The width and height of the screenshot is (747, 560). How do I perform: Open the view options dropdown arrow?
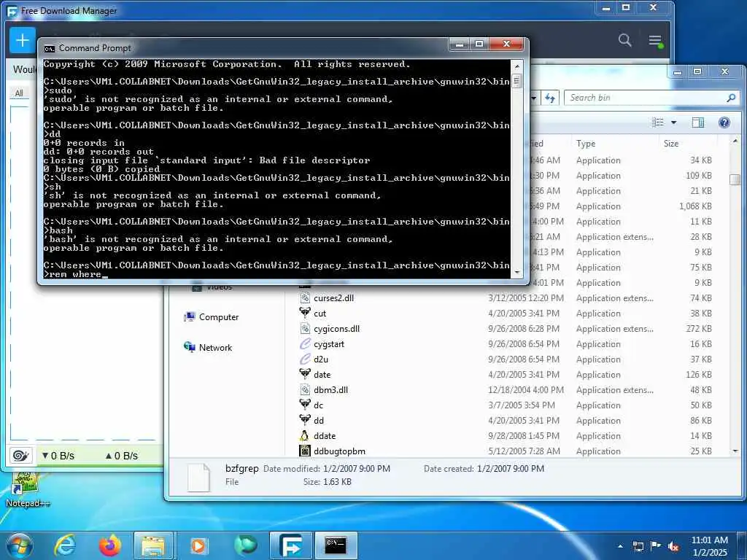tap(673, 122)
